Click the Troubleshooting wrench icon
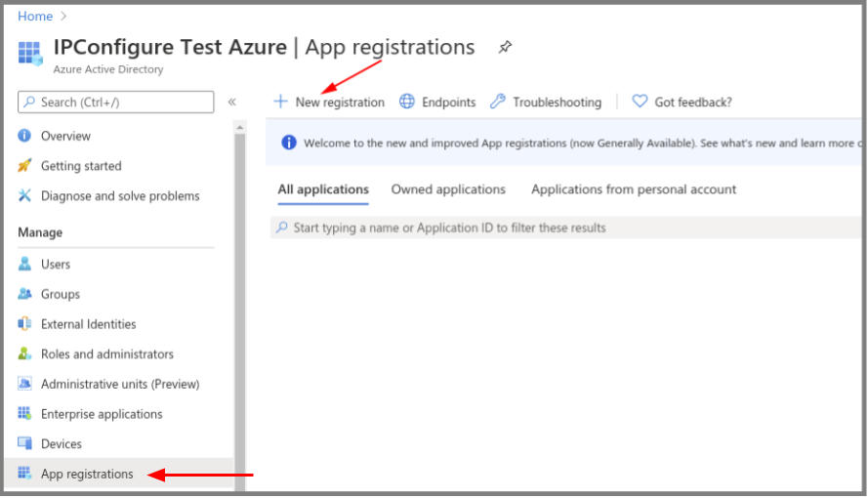868x498 pixels. click(x=498, y=102)
